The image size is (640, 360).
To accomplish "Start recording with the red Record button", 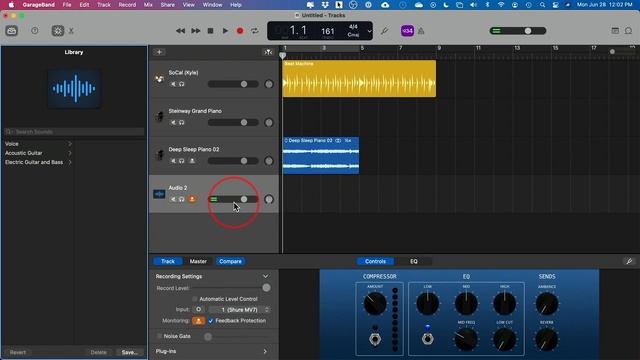I will tap(240, 31).
